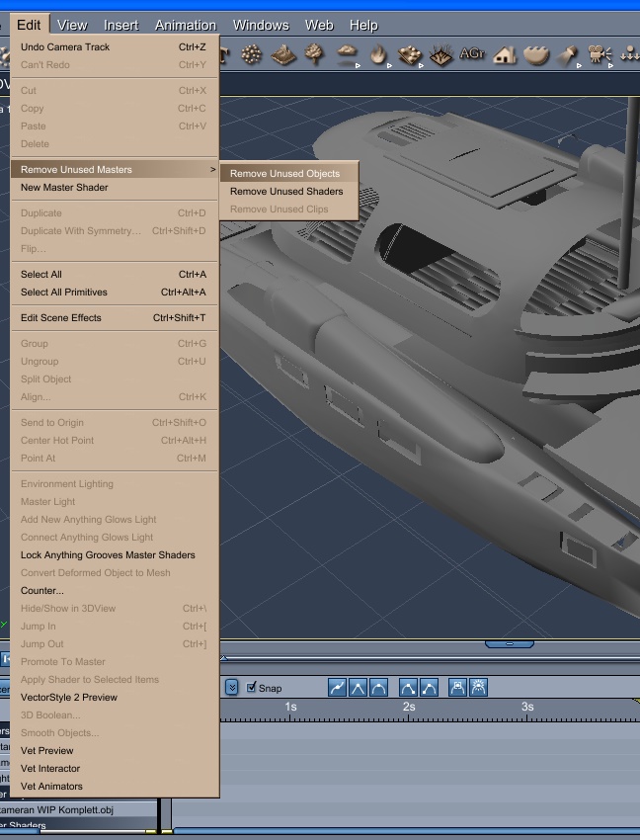This screenshot has width=640, height=840.
Task: Click the house-shaped toolbar icon
Action: (x=505, y=55)
